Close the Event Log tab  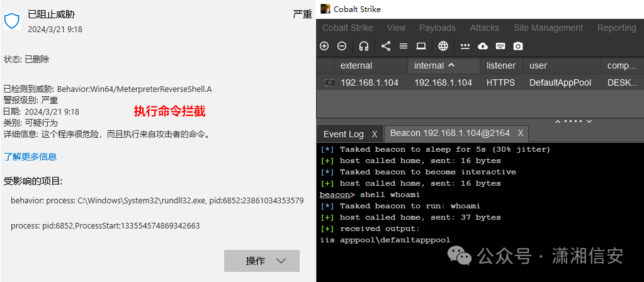pyautogui.click(x=374, y=134)
